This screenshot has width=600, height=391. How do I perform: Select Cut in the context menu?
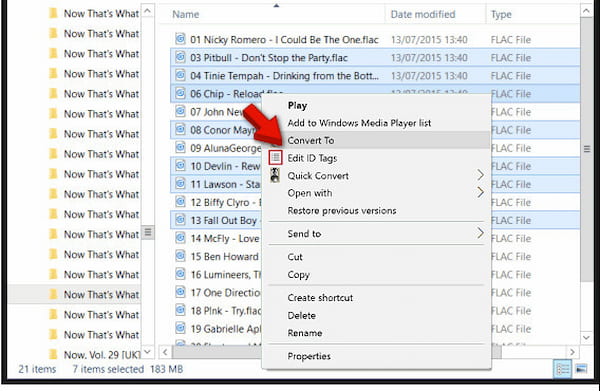pyautogui.click(x=295, y=257)
